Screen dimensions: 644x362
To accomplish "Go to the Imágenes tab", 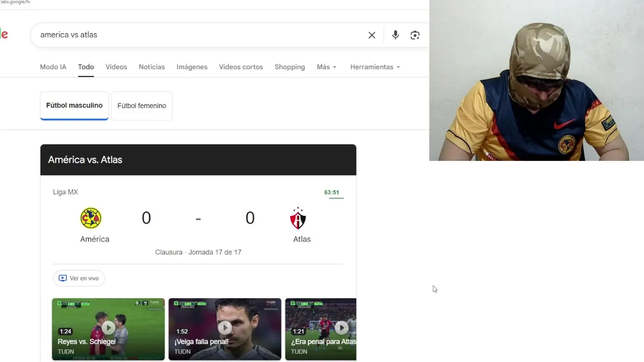I will 192,67.
